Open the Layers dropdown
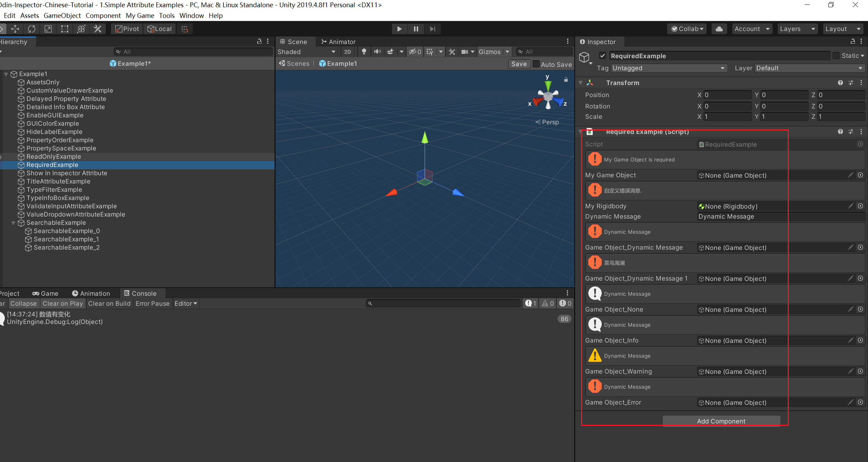Screen dimensions: 868x462 (797, 29)
